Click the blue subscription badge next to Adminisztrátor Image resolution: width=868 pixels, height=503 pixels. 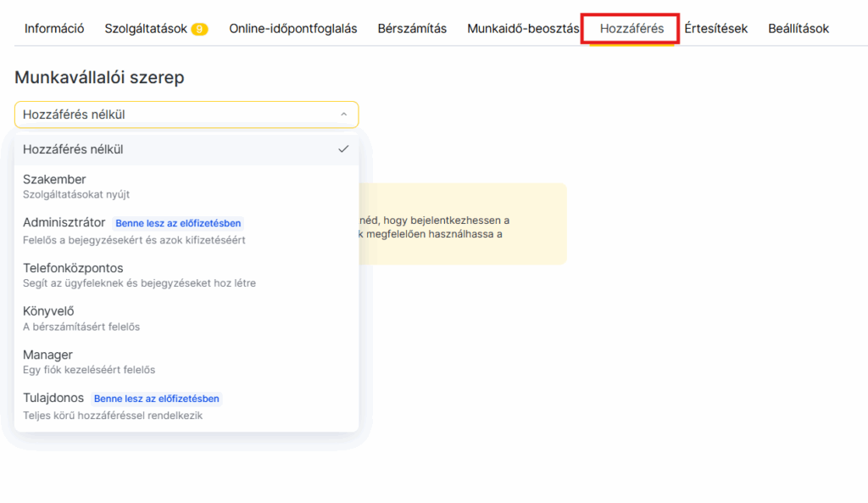(179, 224)
